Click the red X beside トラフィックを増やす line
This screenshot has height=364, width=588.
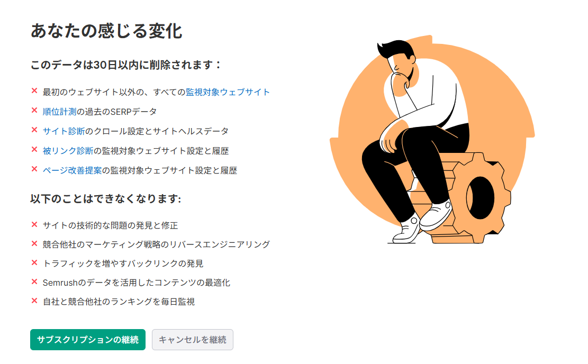coord(34,262)
